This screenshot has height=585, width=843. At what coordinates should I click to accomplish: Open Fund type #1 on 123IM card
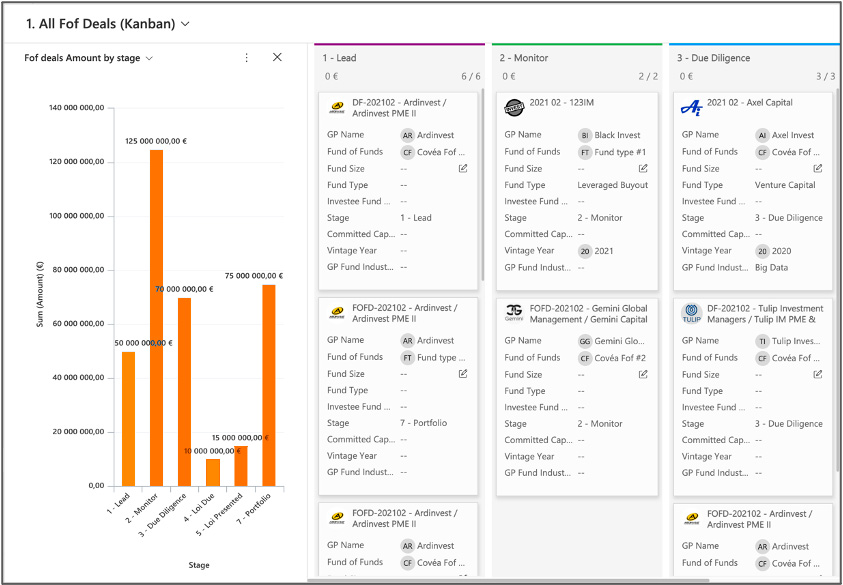coord(620,152)
